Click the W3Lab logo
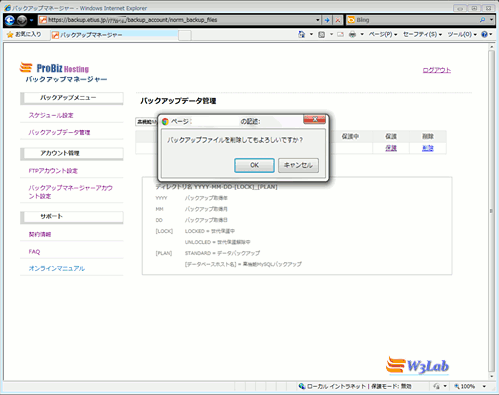Screen dimensions: 499x395 click(x=418, y=366)
